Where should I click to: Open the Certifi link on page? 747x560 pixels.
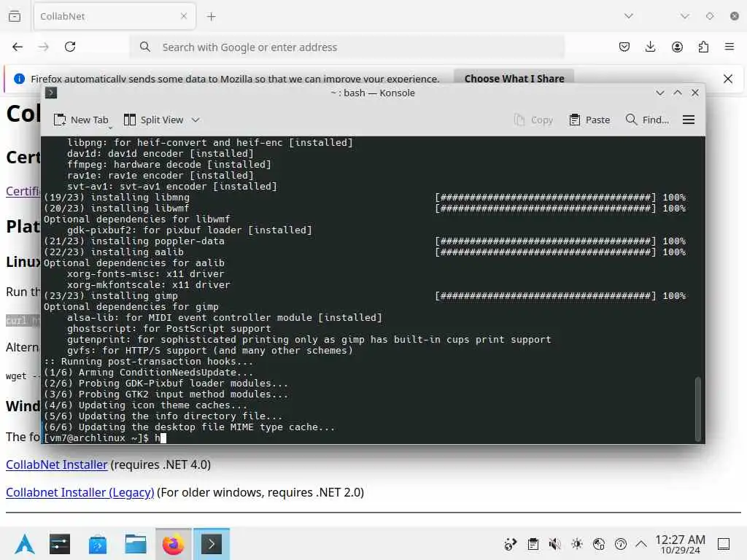(23, 191)
